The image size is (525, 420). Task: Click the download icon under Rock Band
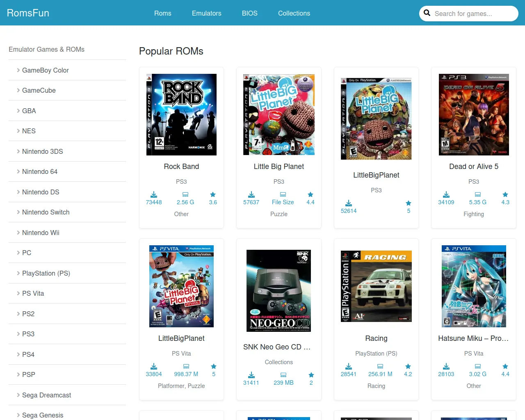(x=154, y=194)
